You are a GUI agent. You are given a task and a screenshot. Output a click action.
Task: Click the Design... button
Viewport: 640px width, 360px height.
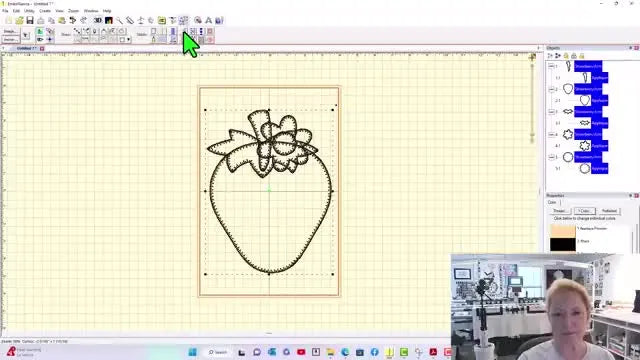click(x=10, y=31)
